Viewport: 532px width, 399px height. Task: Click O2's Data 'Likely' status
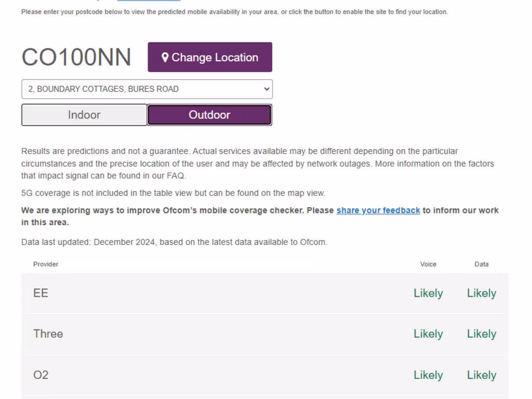482,375
